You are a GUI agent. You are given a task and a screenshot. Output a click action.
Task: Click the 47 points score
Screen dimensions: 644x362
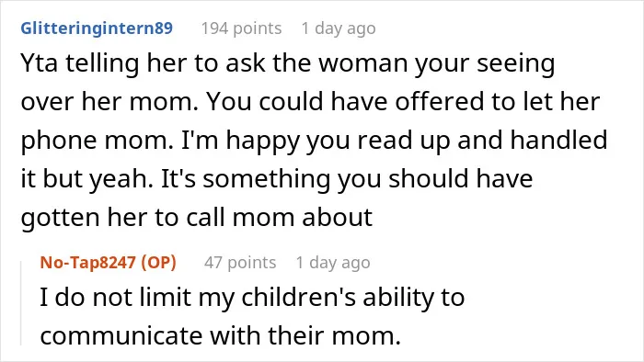(x=240, y=263)
